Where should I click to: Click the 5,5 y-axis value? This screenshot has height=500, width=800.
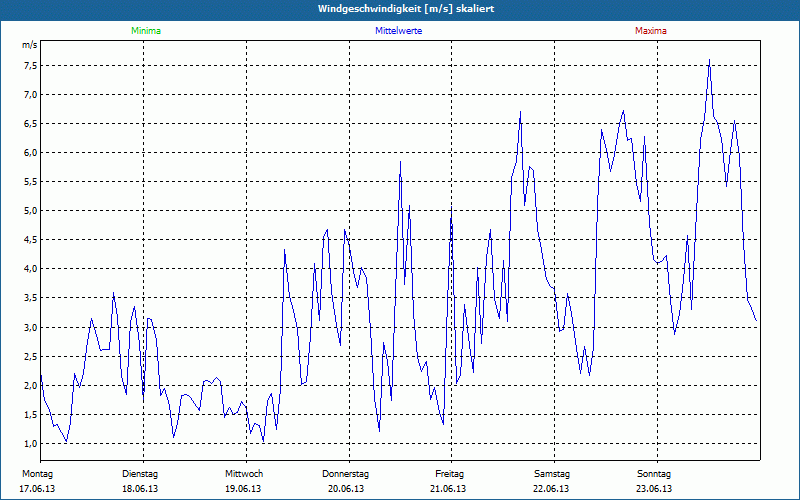point(30,182)
